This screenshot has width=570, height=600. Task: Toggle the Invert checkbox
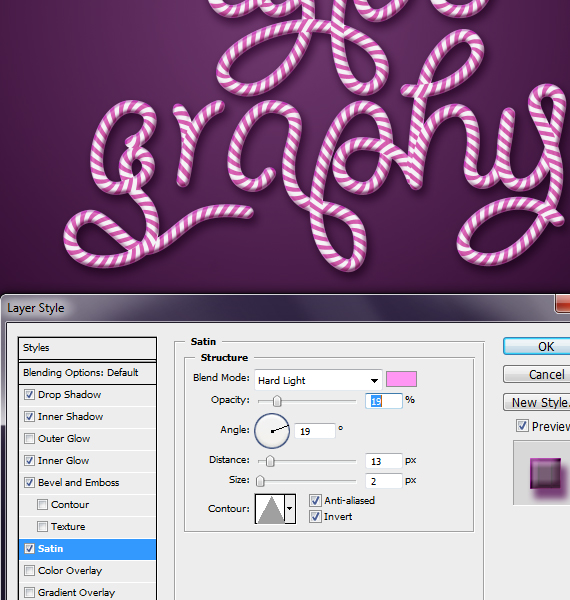[x=315, y=517]
